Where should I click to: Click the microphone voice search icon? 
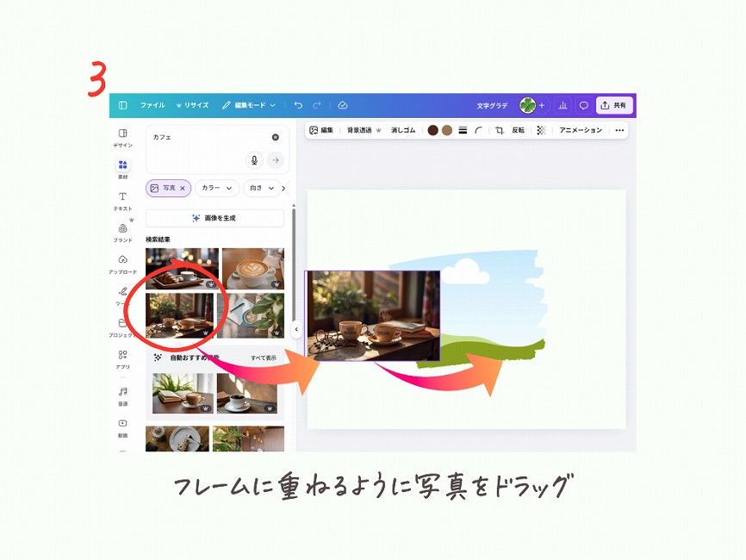click(x=253, y=159)
